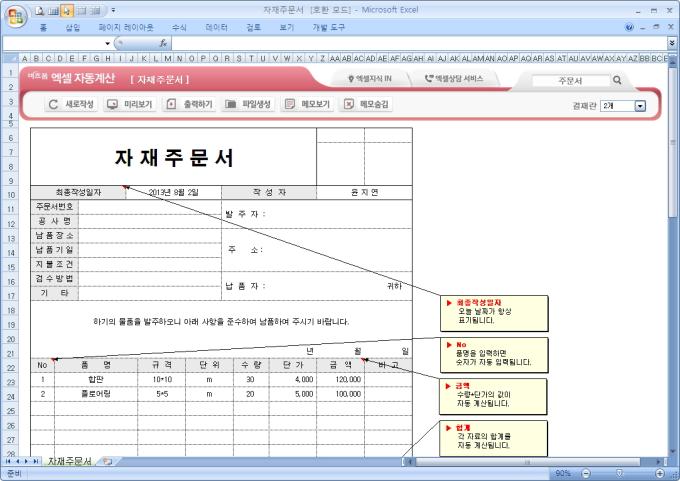
Task: Click the zoom in plus button
Action: click(660, 473)
